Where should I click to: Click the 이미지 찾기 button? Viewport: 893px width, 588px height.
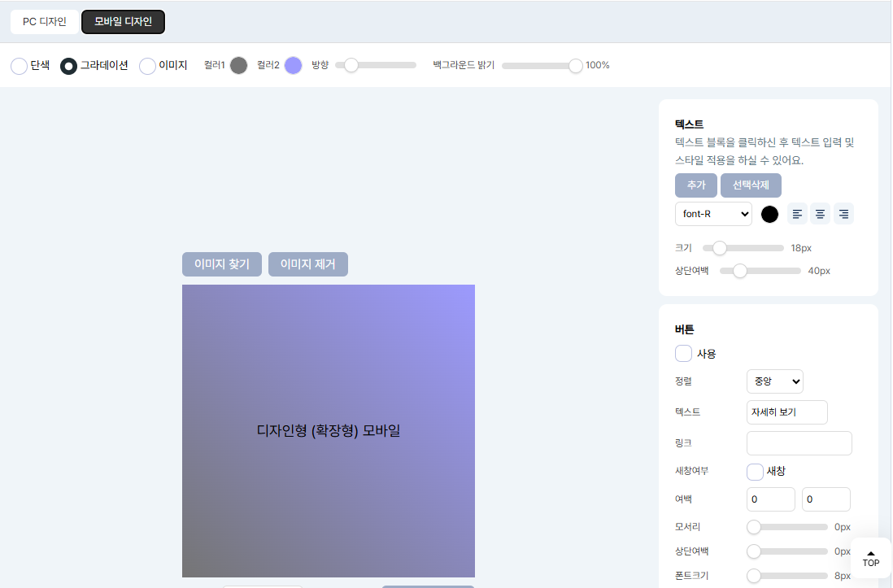(x=222, y=264)
